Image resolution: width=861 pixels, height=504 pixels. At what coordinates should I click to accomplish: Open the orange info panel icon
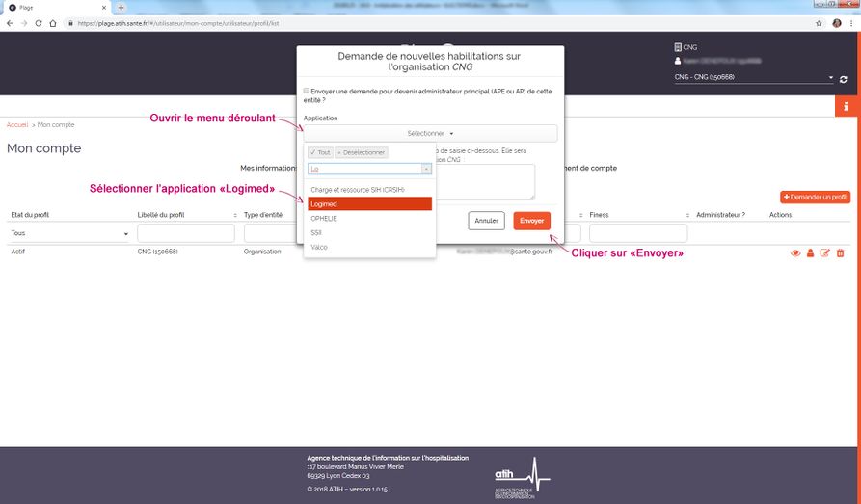click(x=847, y=106)
